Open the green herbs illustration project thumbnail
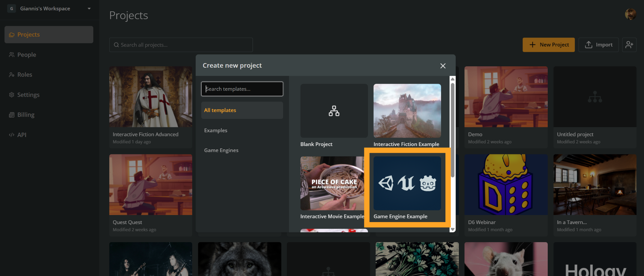 point(417,259)
